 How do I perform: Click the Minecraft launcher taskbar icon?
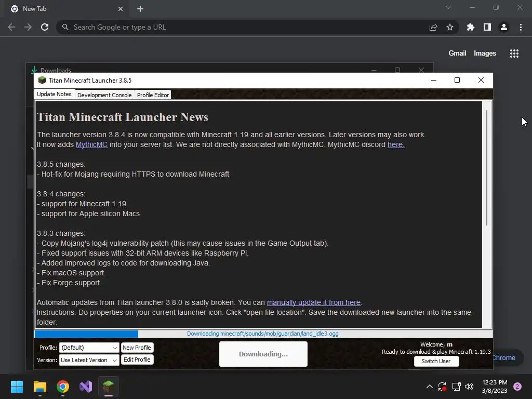109,387
